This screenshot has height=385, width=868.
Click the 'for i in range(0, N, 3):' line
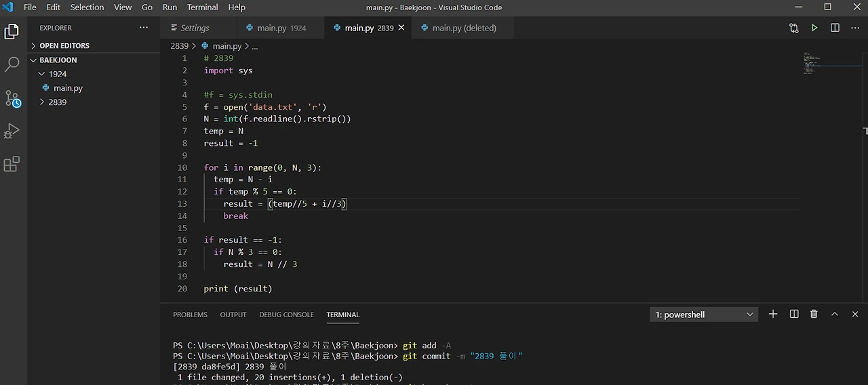tap(262, 167)
